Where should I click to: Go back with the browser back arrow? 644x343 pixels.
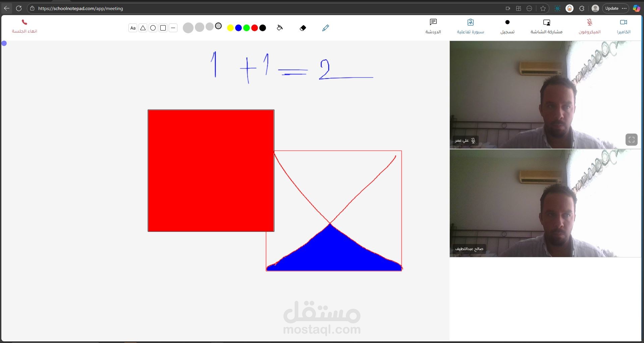7,8
